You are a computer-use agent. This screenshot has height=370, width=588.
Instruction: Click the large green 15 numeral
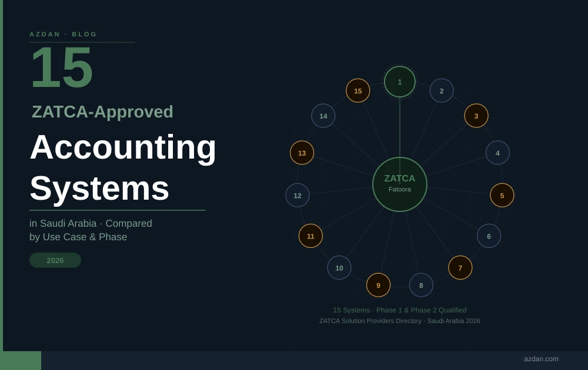tap(62, 67)
